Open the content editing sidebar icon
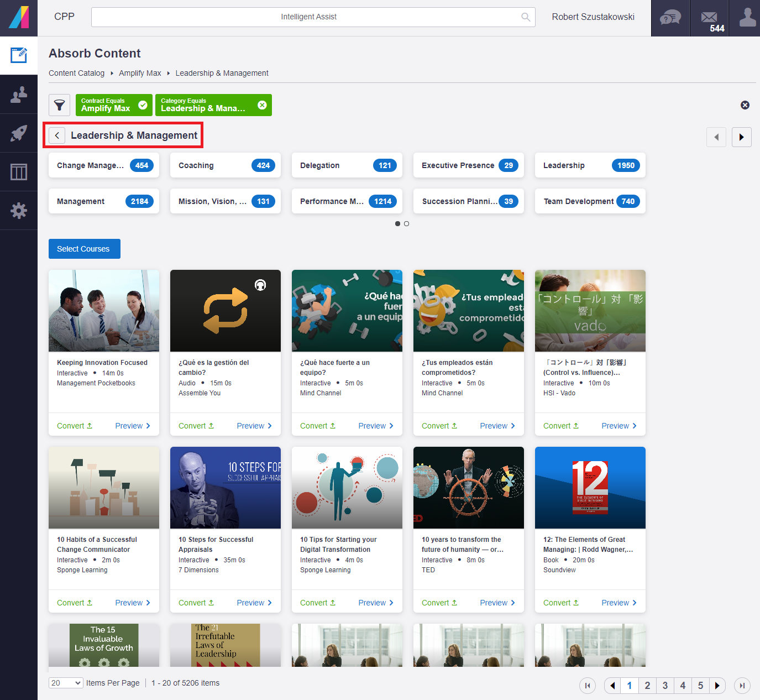Viewport: 760px width, 700px height. click(x=19, y=55)
